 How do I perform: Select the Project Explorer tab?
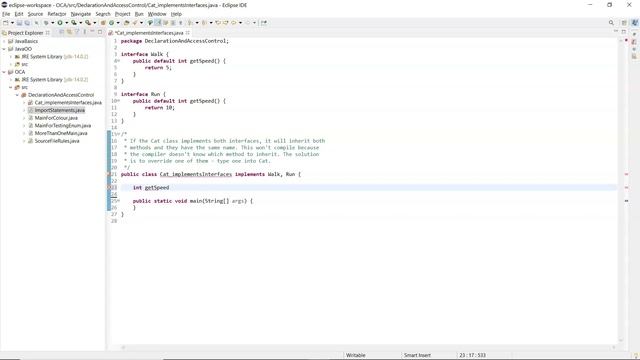coord(25,33)
